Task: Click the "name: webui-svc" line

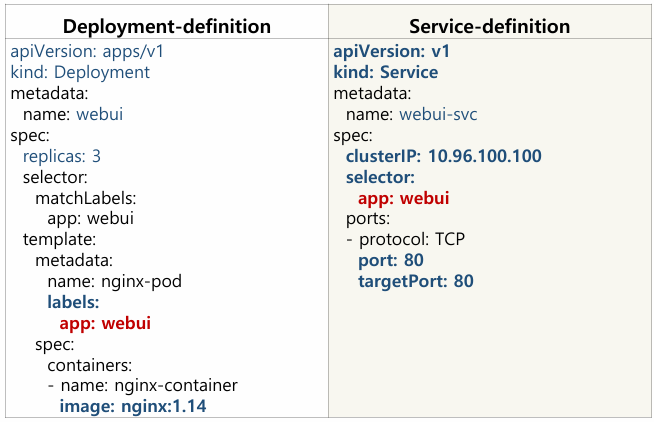Action: pyautogui.click(x=411, y=114)
